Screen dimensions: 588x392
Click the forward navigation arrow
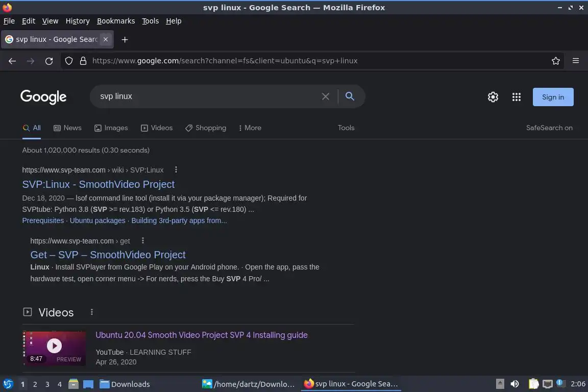pyautogui.click(x=31, y=61)
